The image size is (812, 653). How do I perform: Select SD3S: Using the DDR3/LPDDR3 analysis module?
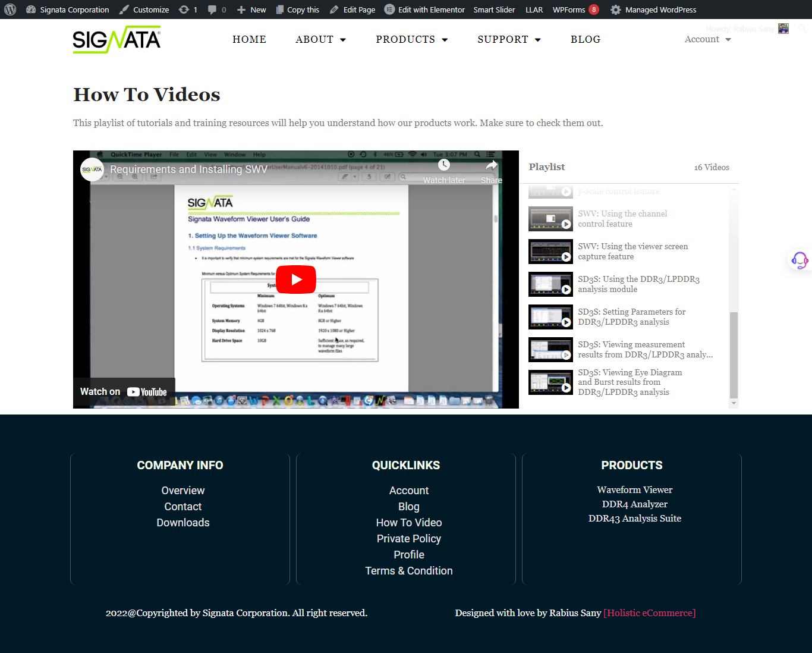(638, 284)
